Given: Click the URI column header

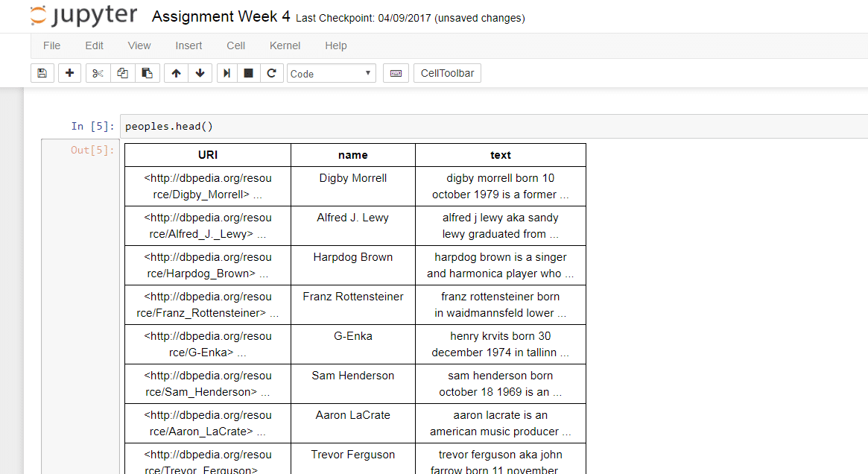Looking at the screenshot, I should pos(208,155).
